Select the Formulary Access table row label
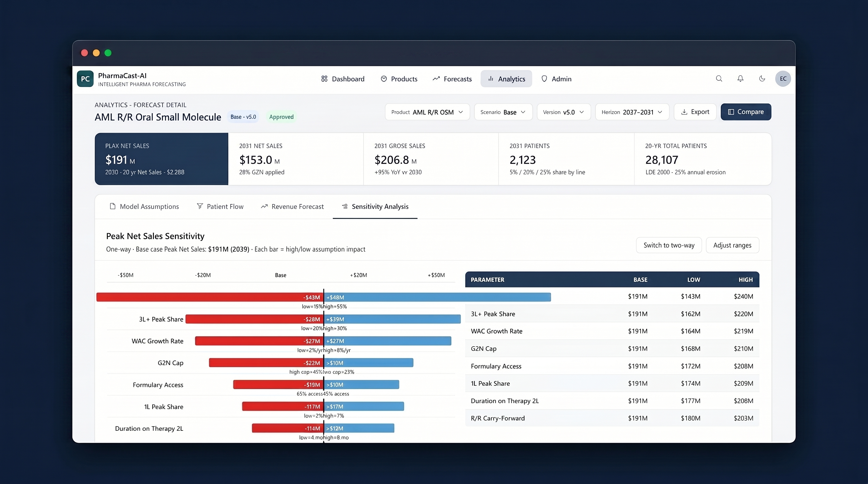 click(x=496, y=366)
